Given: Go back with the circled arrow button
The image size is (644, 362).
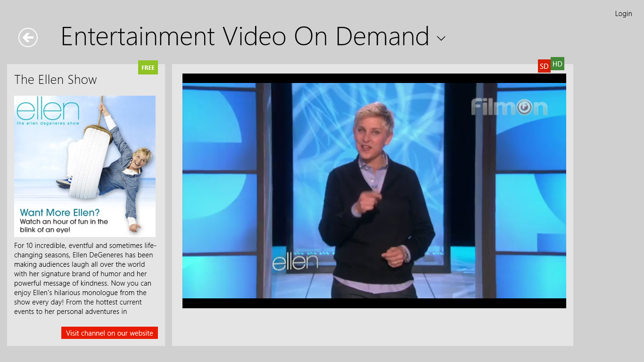Looking at the screenshot, I should pyautogui.click(x=28, y=38).
